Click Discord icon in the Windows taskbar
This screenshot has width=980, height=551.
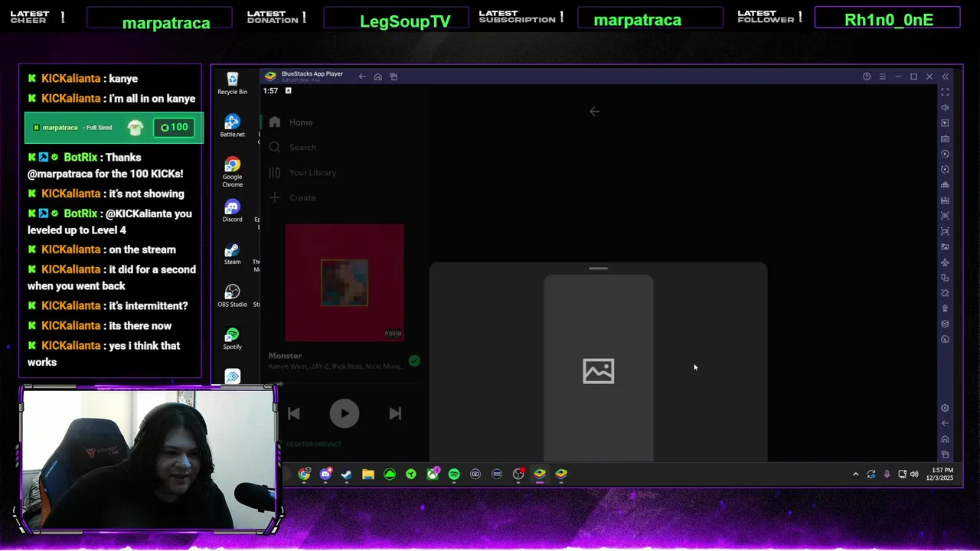pos(325,474)
